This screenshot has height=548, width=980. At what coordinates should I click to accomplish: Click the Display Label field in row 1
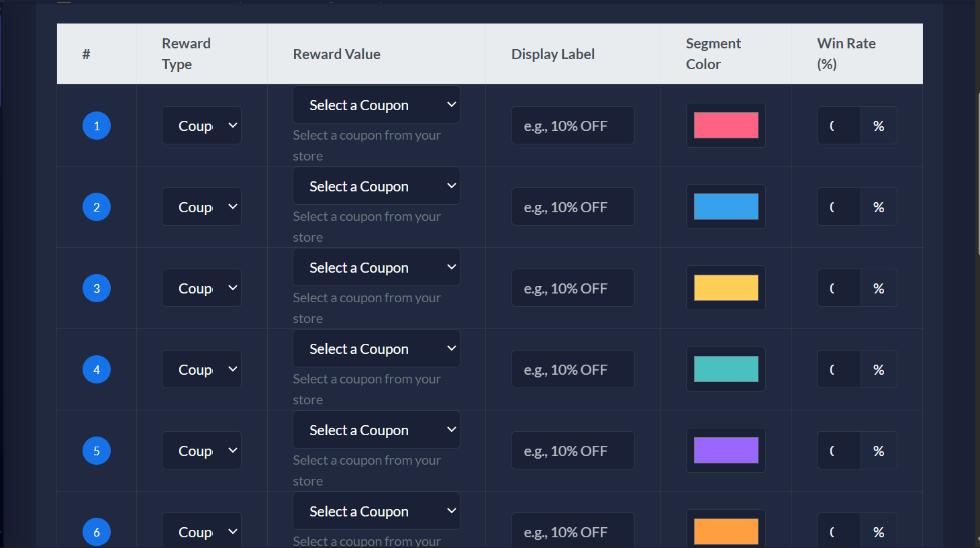tap(573, 126)
